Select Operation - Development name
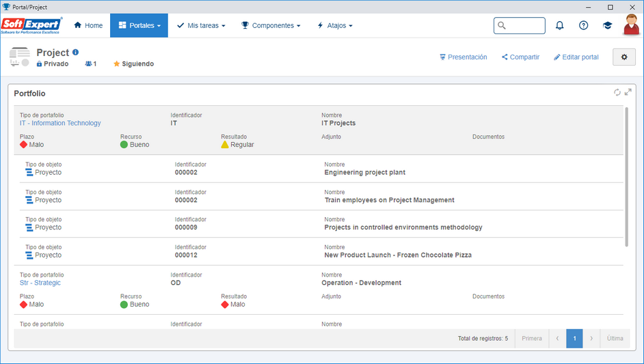Viewport: 644px width, 364px height. (362, 283)
